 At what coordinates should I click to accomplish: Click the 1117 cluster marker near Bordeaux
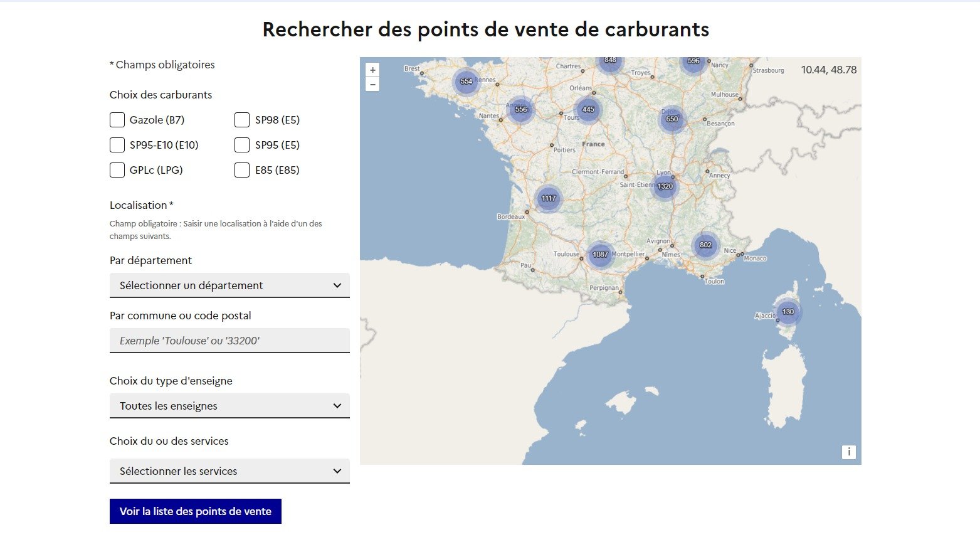[549, 198]
